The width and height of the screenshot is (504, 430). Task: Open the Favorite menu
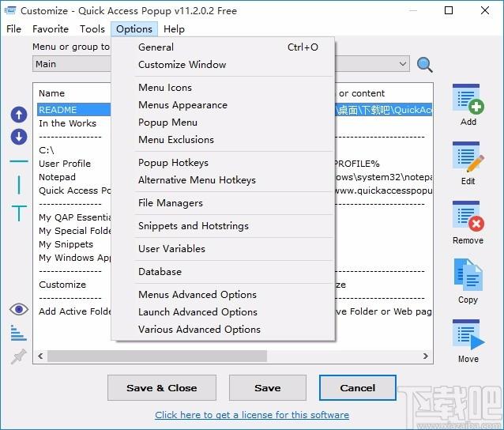(51, 29)
